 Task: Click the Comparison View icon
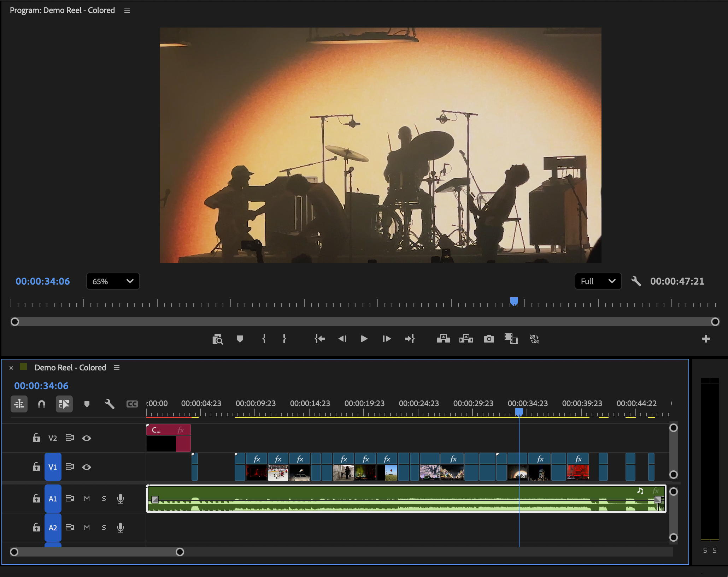[x=511, y=339]
